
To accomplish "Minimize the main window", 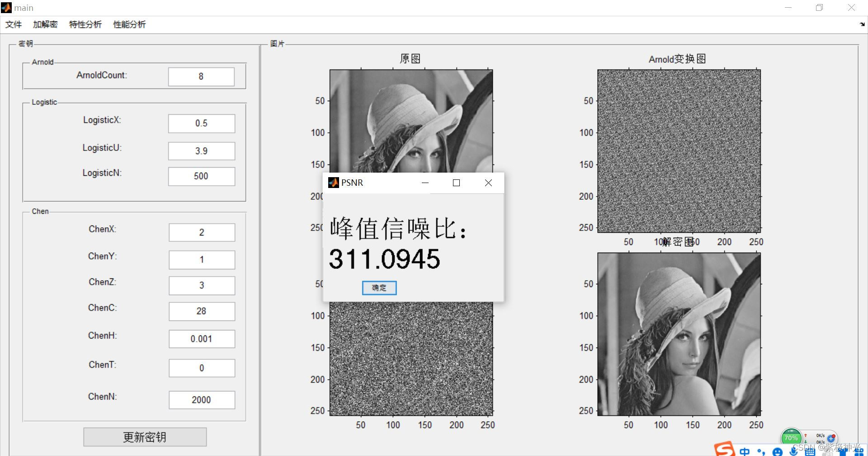I will click(788, 8).
